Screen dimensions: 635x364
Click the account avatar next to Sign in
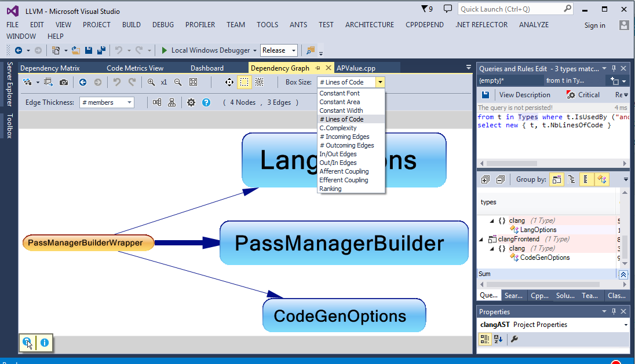[623, 25]
